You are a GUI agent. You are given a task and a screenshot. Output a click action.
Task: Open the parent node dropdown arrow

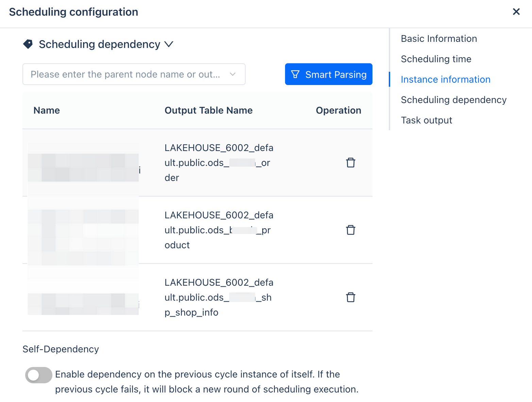coord(233,74)
